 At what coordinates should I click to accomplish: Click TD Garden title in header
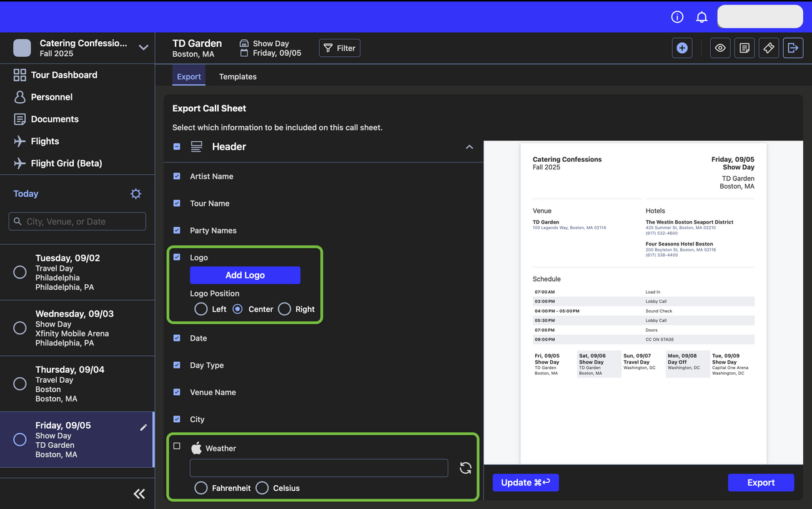tap(197, 43)
